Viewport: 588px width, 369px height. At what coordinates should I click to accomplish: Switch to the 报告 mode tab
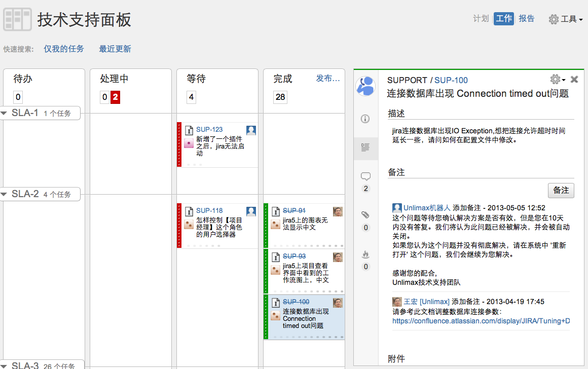[x=527, y=19]
